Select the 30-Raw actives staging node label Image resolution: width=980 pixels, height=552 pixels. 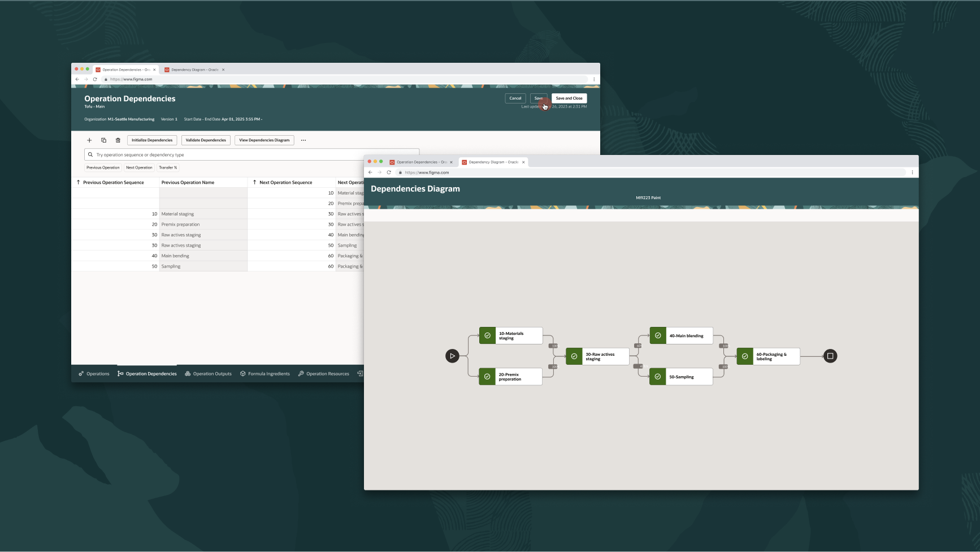(x=600, y=356)
